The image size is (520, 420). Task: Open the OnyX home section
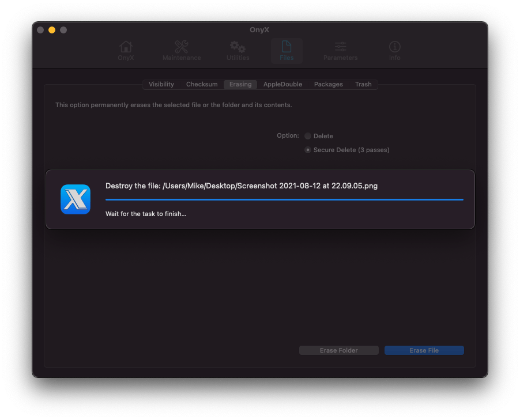(126, 51)
